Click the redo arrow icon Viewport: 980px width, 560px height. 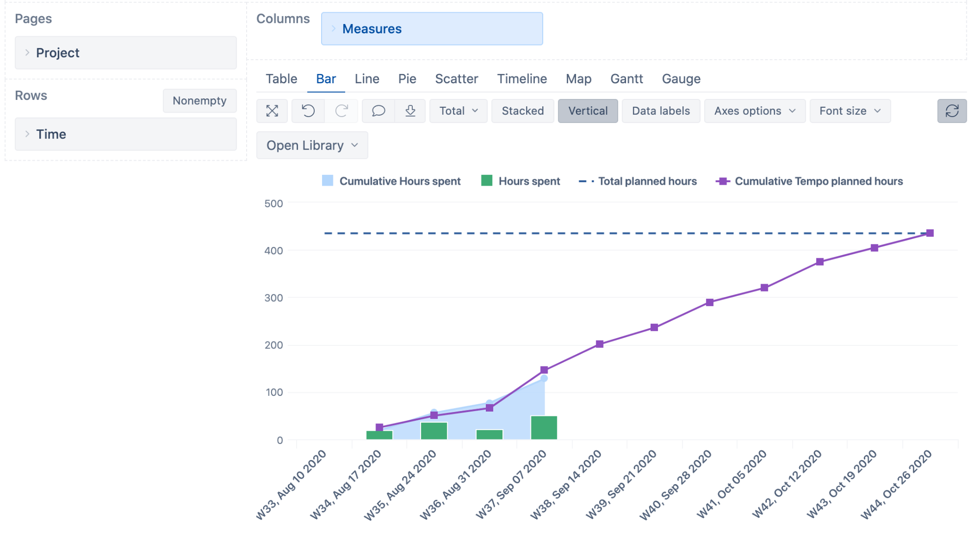(342, 111)
